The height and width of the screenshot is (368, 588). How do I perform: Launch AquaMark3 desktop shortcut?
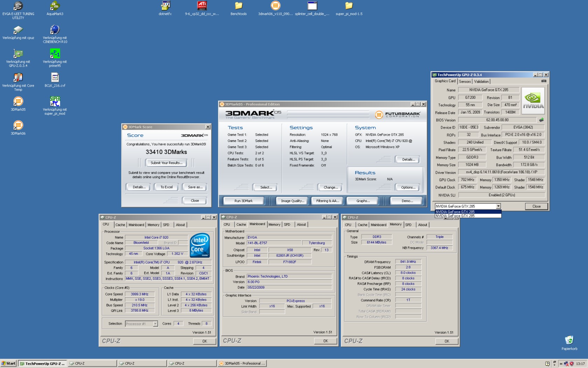pyautogui.click(x=55, y=6)
